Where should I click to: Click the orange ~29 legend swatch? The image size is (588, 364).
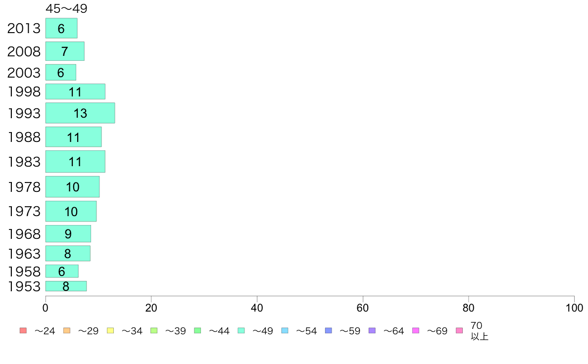[x=67, y=331]
